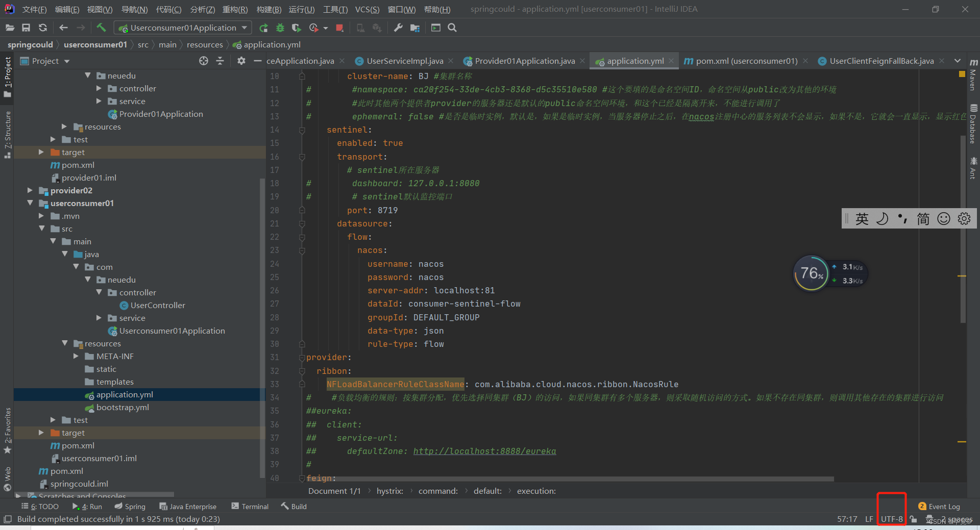Locate opened file with the crosshair icon
Viewport: 980px width, 530px height.
[204, 61]
